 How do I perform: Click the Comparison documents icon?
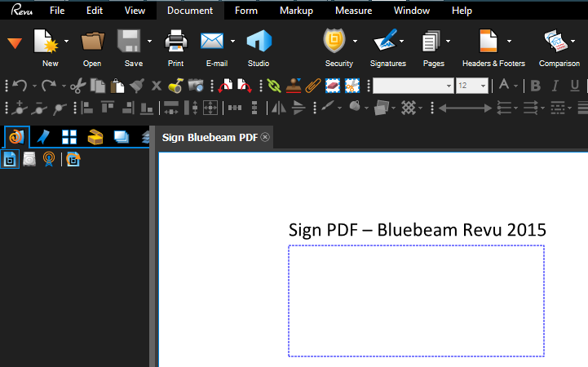(555, 41)
